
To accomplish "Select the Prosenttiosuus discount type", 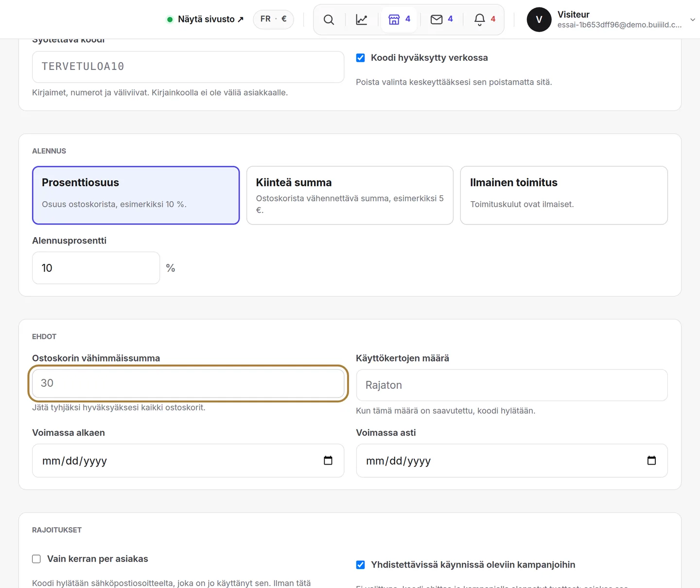I will coord(136,195).
